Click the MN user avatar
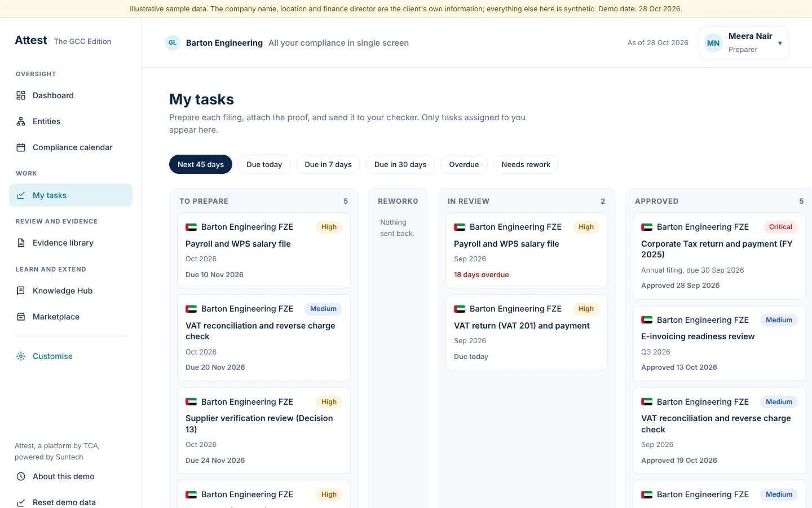This screenshot has width=812, height=508. 713,43
